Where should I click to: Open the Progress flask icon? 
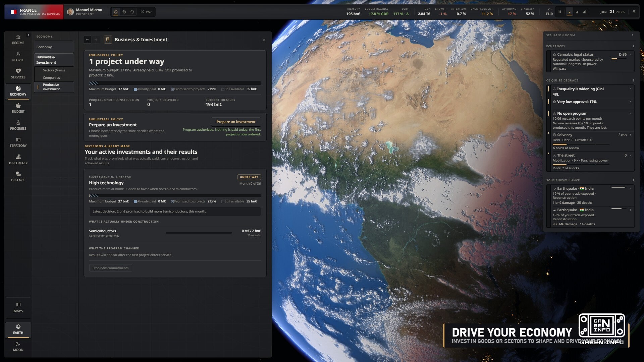click(x=18, y=122)
